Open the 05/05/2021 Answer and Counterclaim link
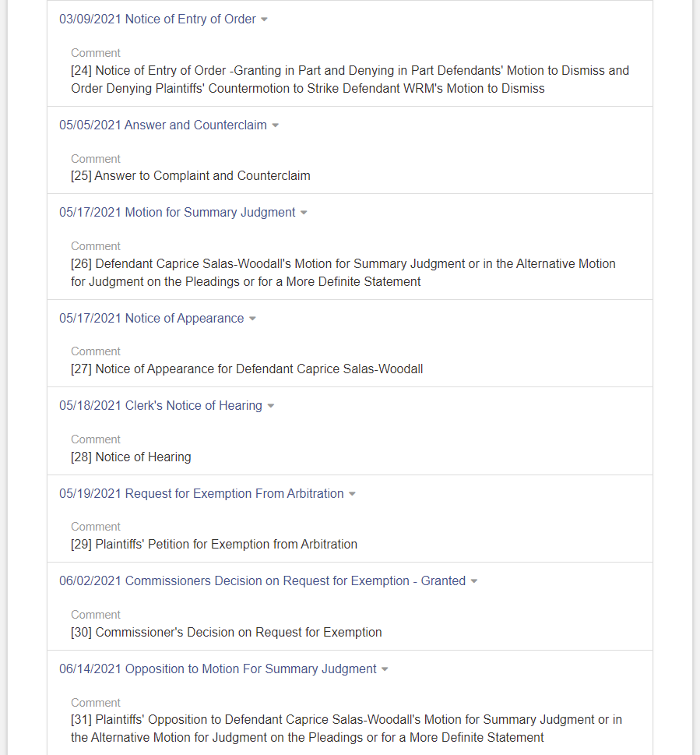The height and width of the screenshot is (755, 700). point(163,125)
